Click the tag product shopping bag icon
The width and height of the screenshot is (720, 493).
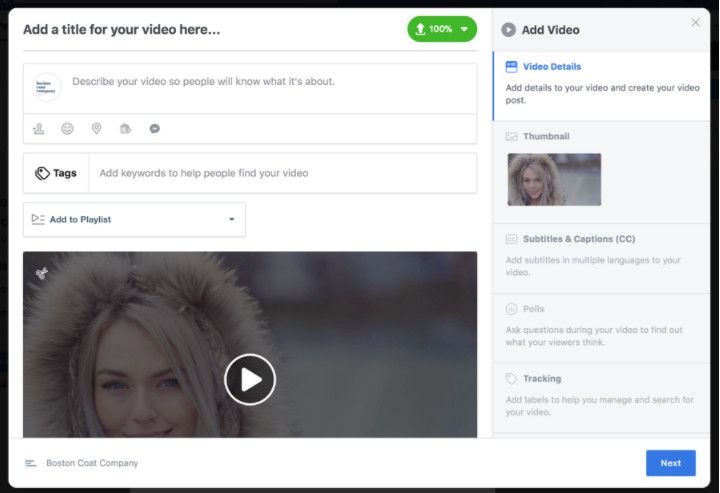coord(125,129)
